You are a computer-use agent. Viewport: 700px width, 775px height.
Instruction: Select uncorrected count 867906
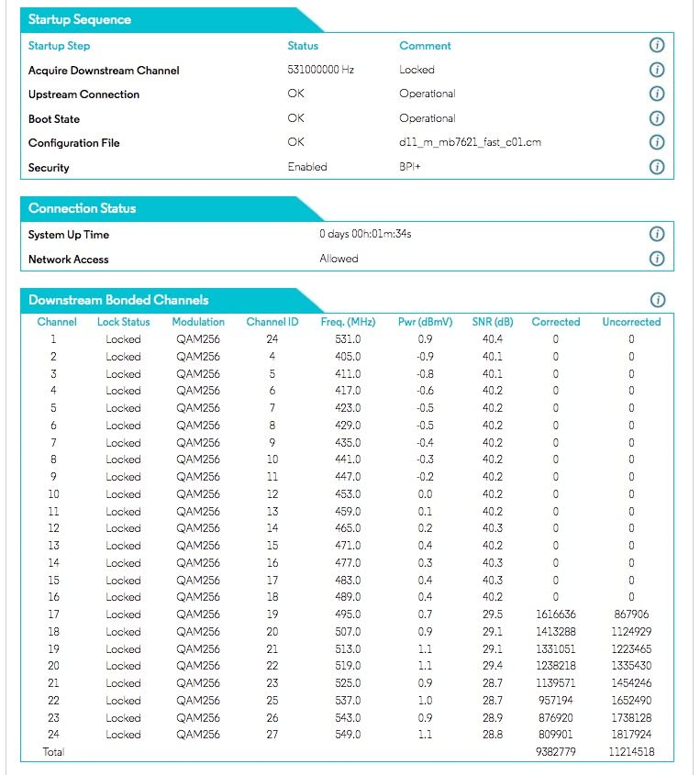pyautogui.click(x=631, y=614)
